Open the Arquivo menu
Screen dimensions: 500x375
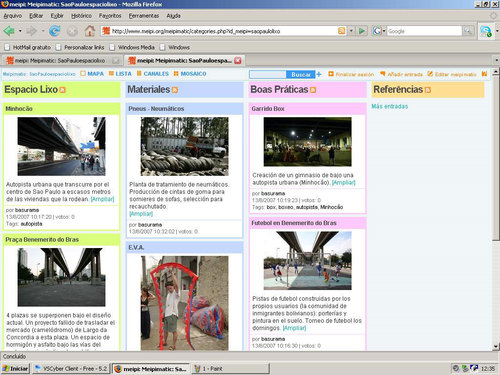pyautogui.click(x=13, y=16)
